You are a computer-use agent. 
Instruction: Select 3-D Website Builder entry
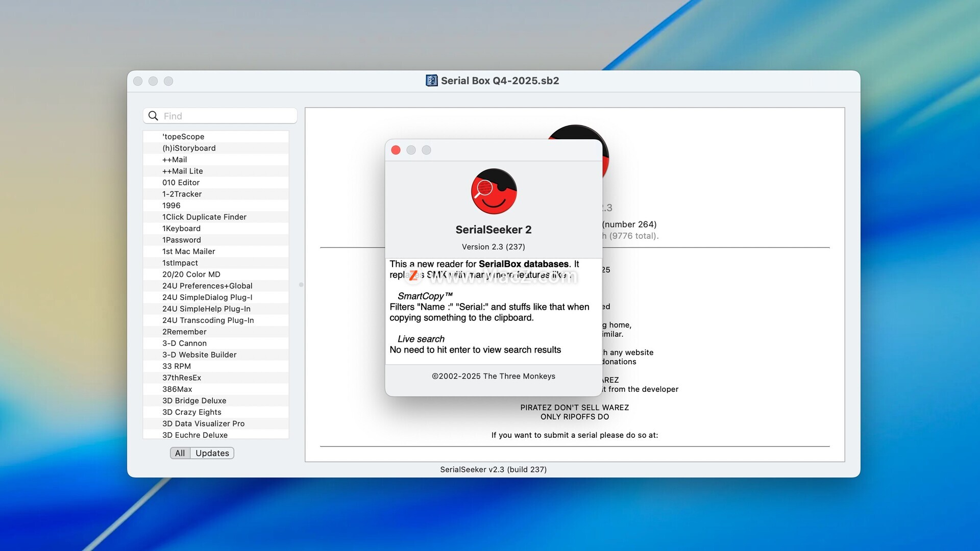(199, 355)
